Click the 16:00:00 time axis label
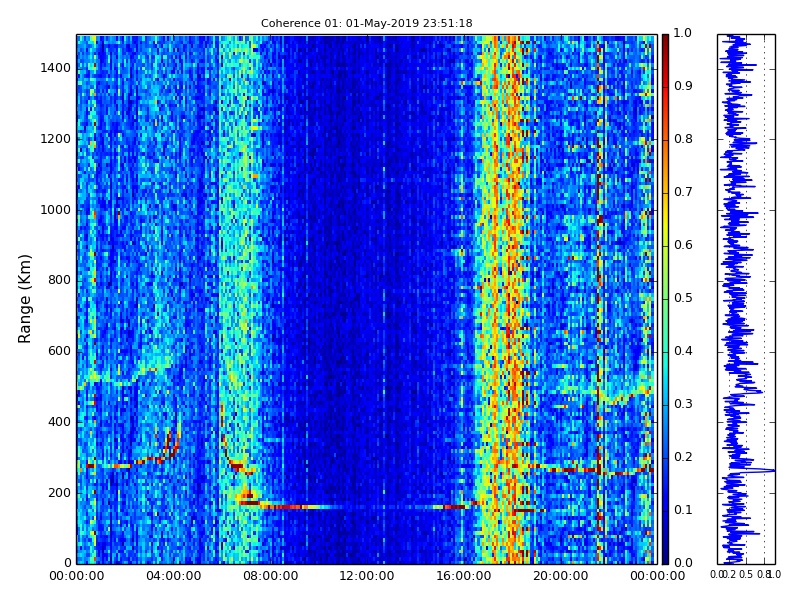Screen dimensions: 800x600 (x=463, y=576)
